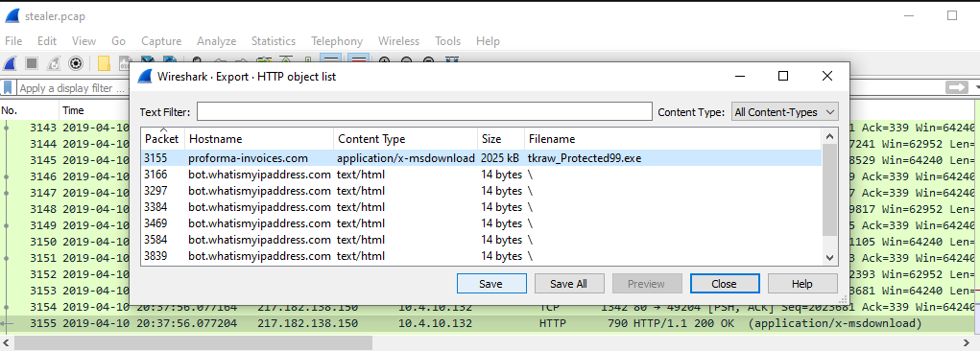980x351 pixels.
Task: Maximize the HTTP object list dialog
Action: pyautogui.click(x=782, y=76)
